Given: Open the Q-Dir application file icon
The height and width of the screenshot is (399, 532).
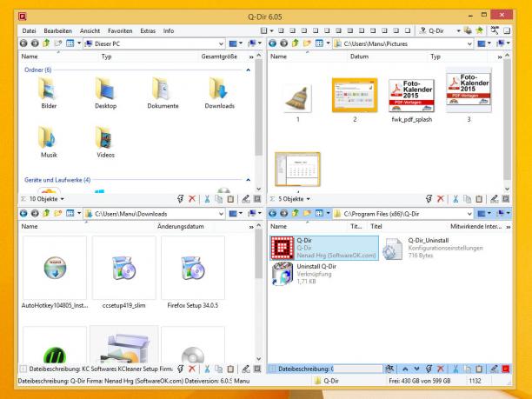Looking at the screenshot, I should pos(283,248).
